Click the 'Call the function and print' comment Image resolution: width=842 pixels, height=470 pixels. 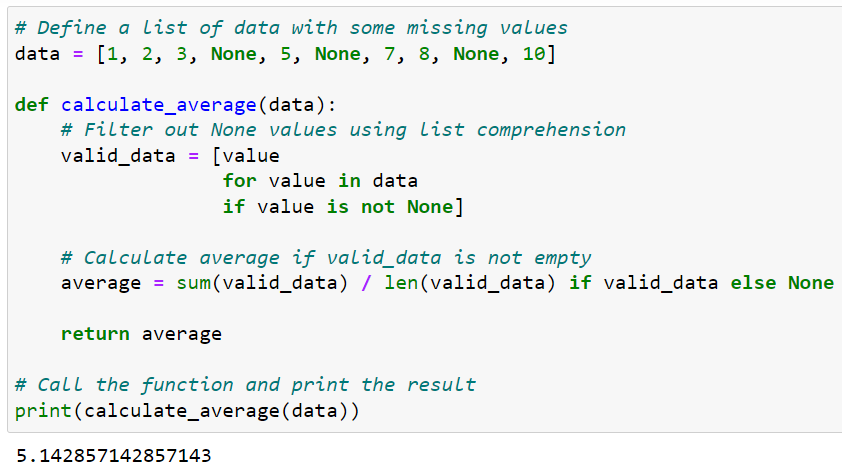click(x=245, y=385)
